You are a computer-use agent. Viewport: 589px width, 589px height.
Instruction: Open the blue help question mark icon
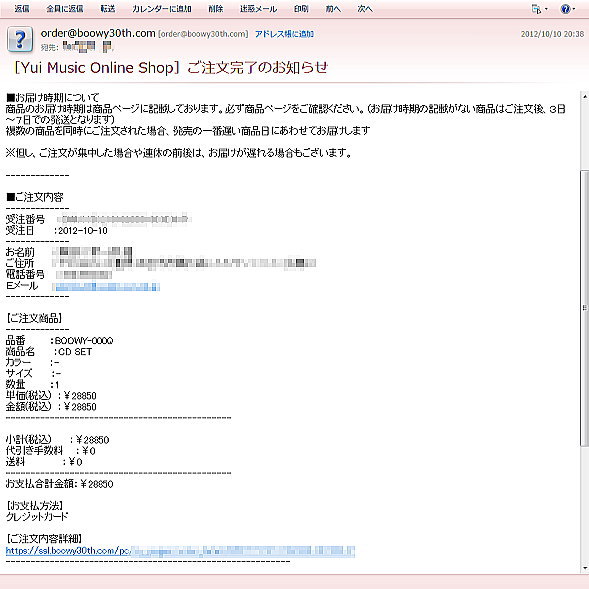pos(565,9)
